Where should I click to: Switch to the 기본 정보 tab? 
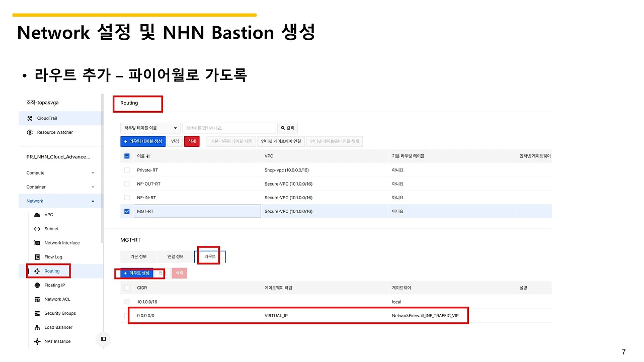[x=138, y=257]
